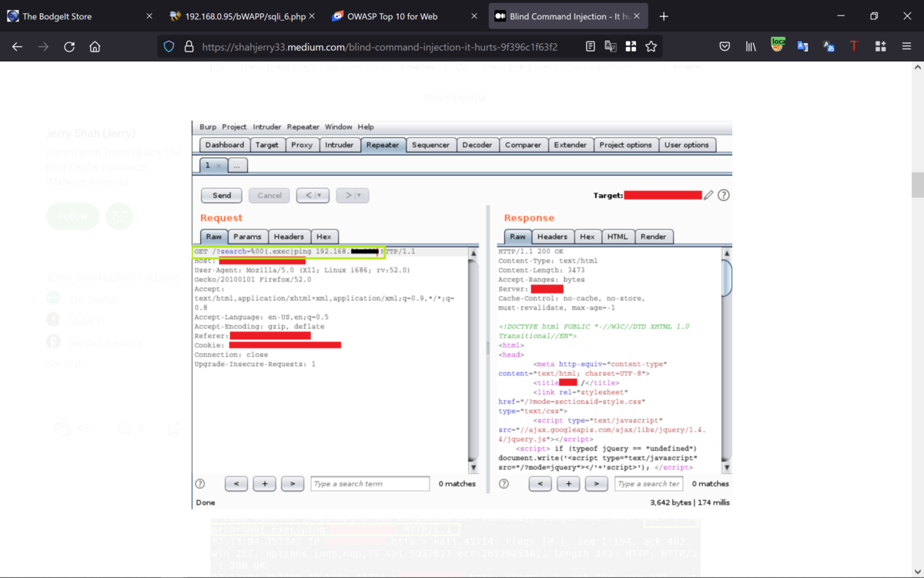Click the red T extension icon

click(x=854, y=47)
